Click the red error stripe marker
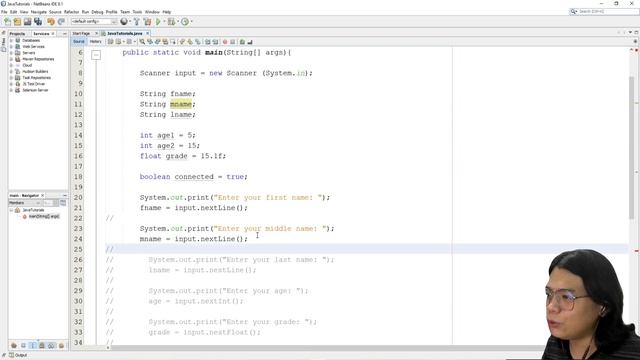 pyautogui.click(x=636, y=251)
